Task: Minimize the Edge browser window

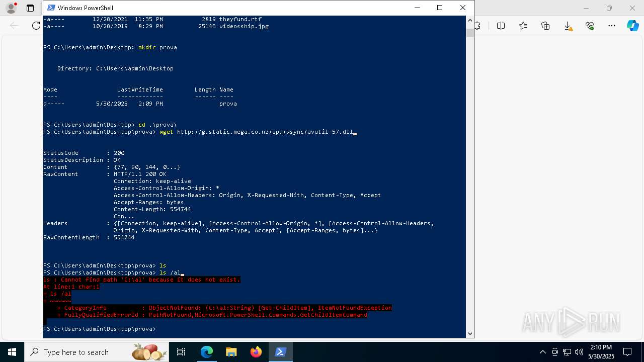Action: coord(586,8)
